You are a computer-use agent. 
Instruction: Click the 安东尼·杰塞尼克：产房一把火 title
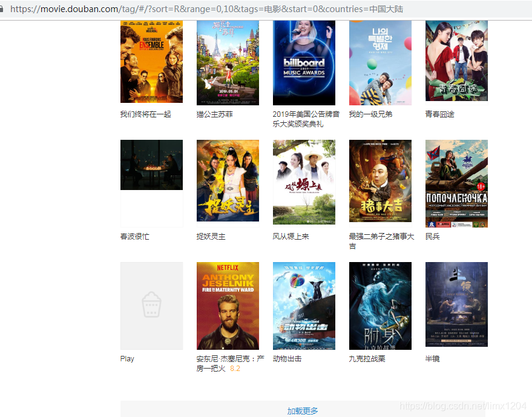click(231, 363)
